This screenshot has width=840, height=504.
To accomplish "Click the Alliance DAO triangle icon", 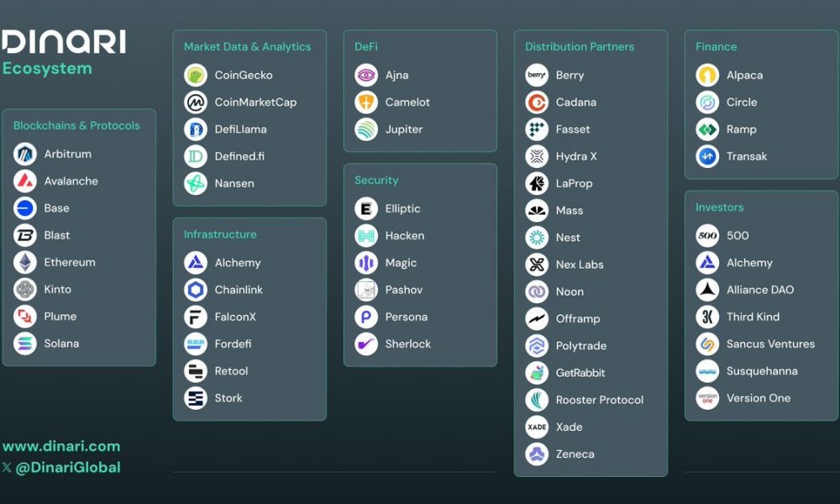I will point(707,290).
